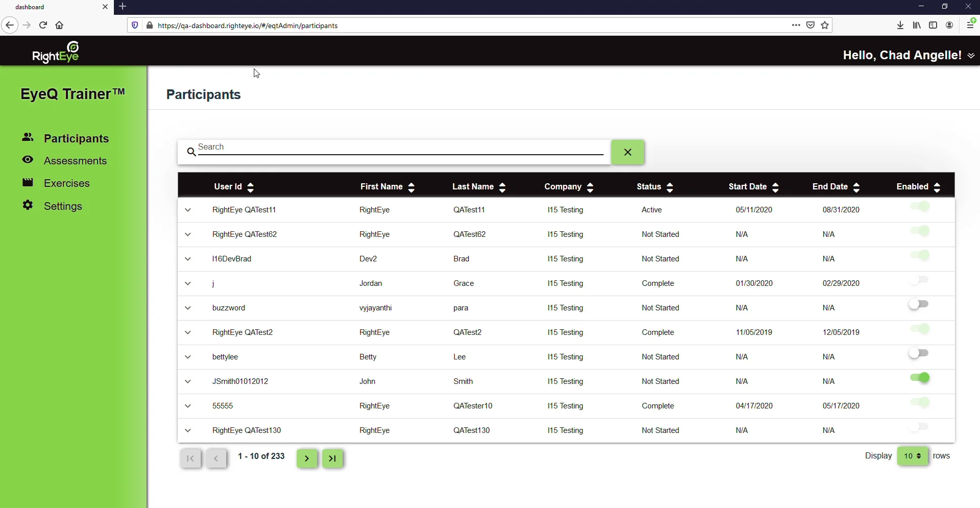Click into the Search field
980x508 pixels.
click(401, 148)
